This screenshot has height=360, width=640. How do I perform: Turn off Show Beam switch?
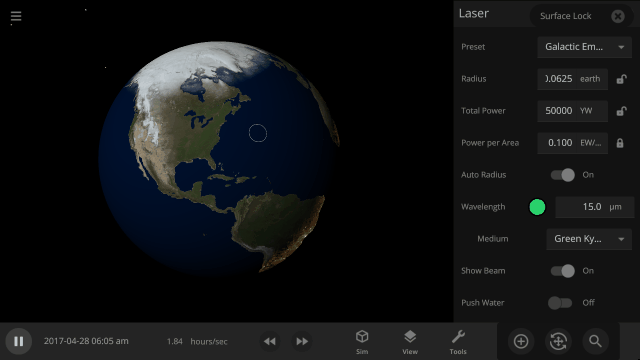click(x=562, y=271)
